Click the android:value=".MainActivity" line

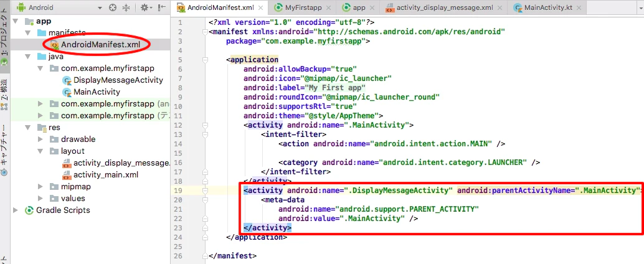348,218
